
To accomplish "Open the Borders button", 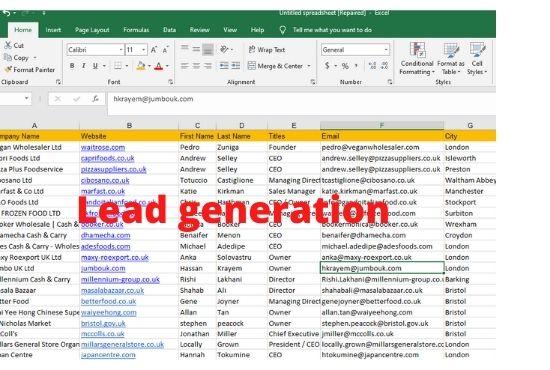I will click(118, 66).
